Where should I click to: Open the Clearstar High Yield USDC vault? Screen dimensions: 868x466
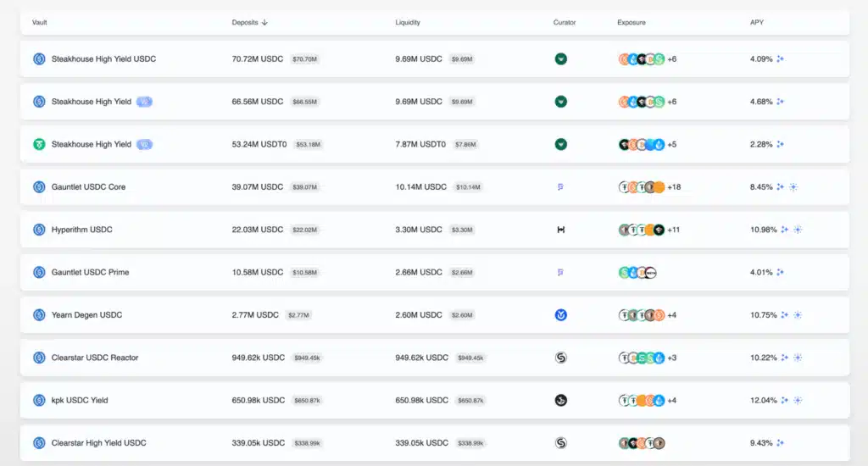pyautogui.click(x=98, y=443)
